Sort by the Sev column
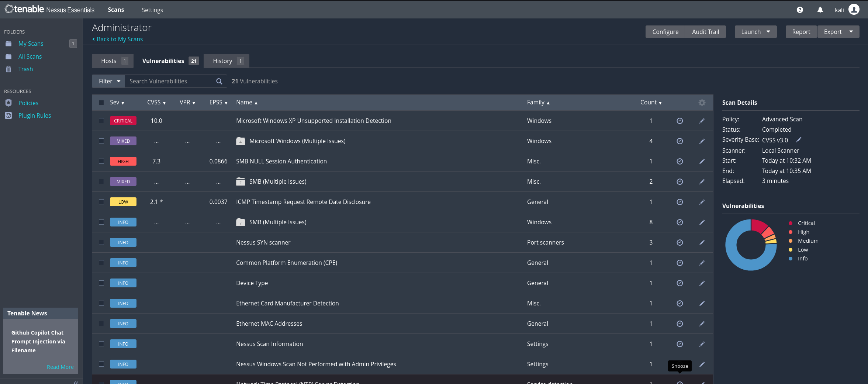Viewport: 868px width, 384px height. coord(117,103)
